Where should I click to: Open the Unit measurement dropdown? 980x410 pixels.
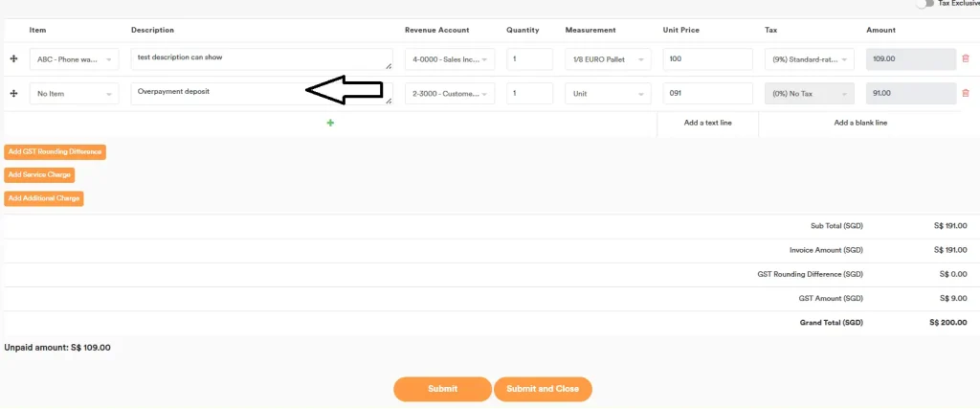coord(608,93)
